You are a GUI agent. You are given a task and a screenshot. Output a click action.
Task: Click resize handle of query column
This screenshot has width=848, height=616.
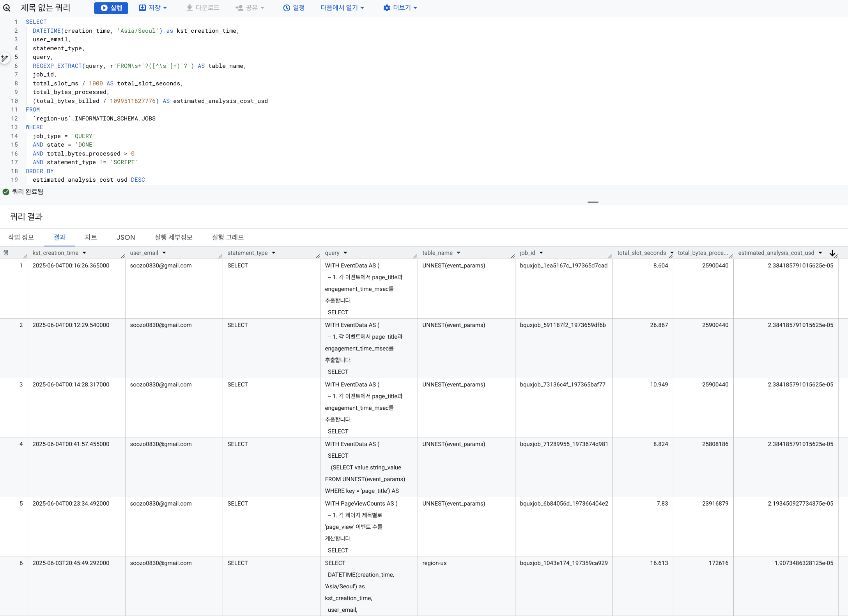[415, 256]
